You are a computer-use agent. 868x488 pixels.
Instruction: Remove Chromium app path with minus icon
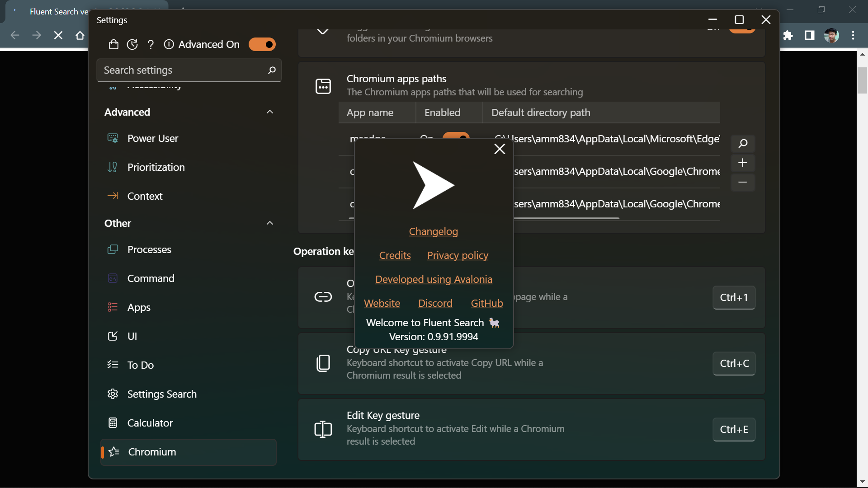tap(742, 182)
